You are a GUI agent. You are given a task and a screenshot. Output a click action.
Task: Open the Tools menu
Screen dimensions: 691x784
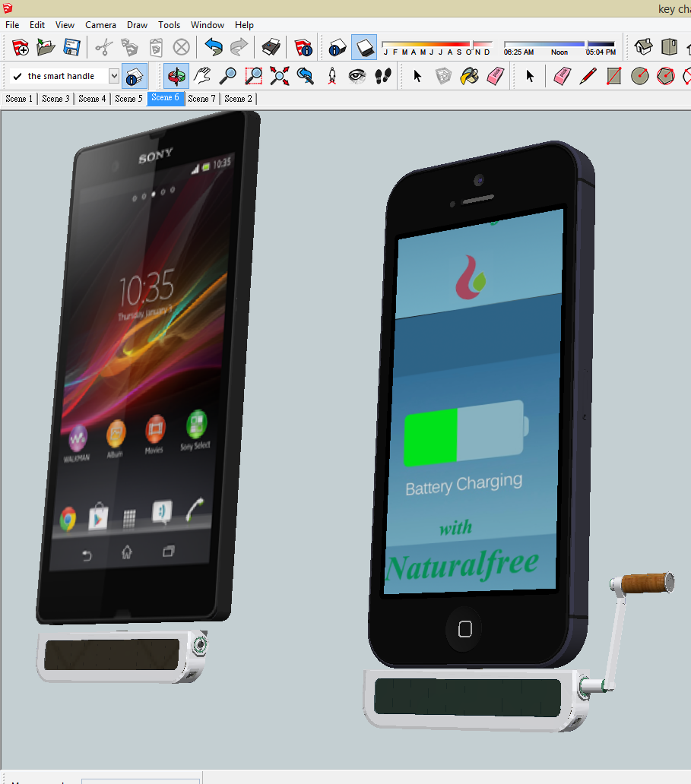(x=169, y=25)
